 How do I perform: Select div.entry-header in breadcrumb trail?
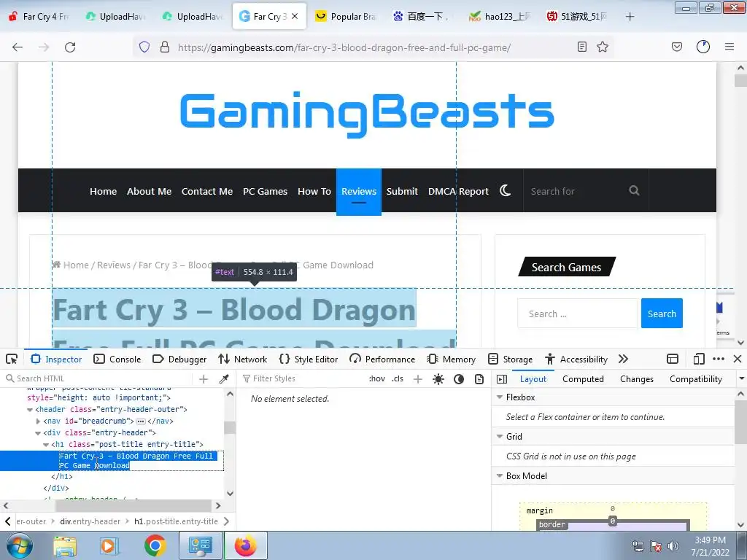90,521
